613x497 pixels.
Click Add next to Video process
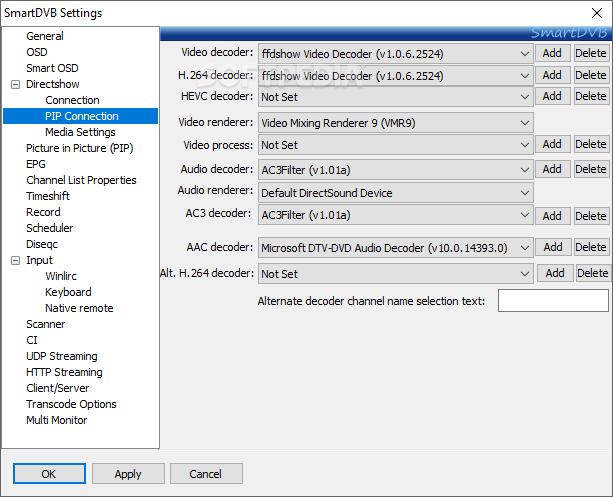pos(552,144)
